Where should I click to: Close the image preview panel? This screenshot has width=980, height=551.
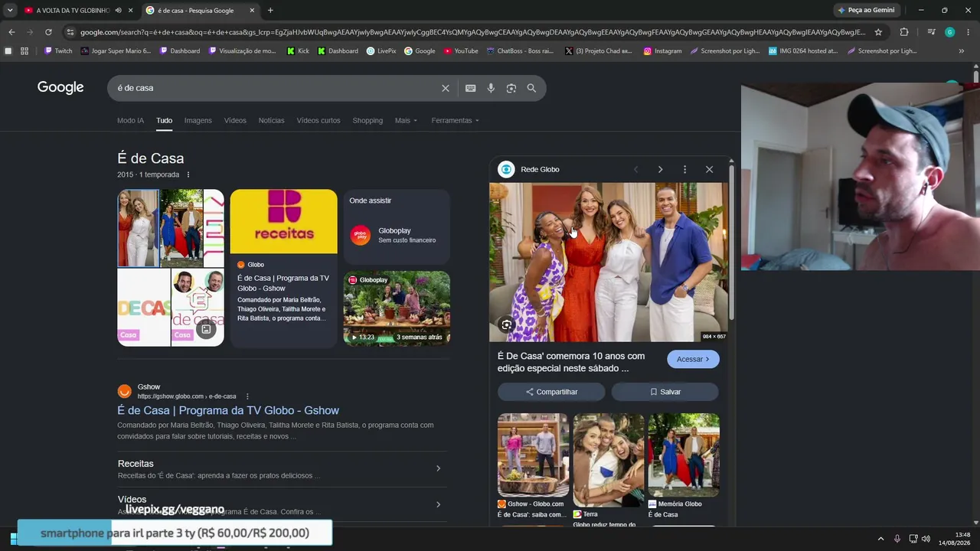(x=709, y=169)
